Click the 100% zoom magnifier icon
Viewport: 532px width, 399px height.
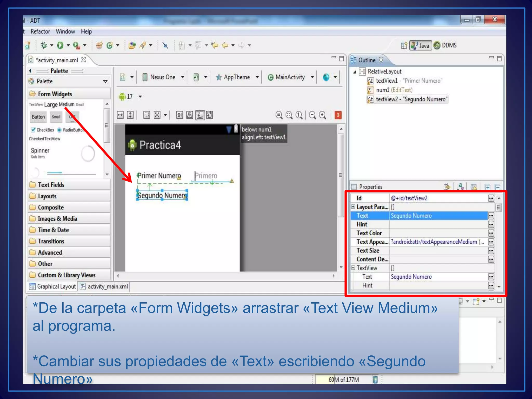pyautogui.click(x=299, y=115)
